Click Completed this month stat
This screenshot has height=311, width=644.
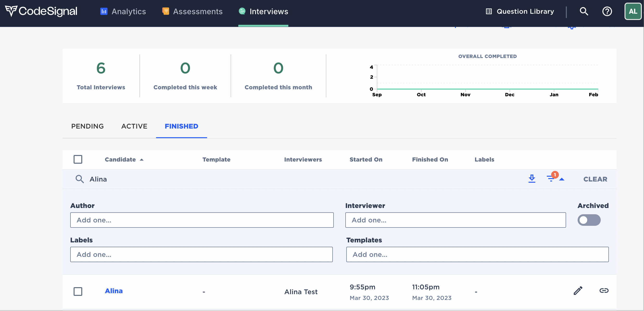[278, 76]
